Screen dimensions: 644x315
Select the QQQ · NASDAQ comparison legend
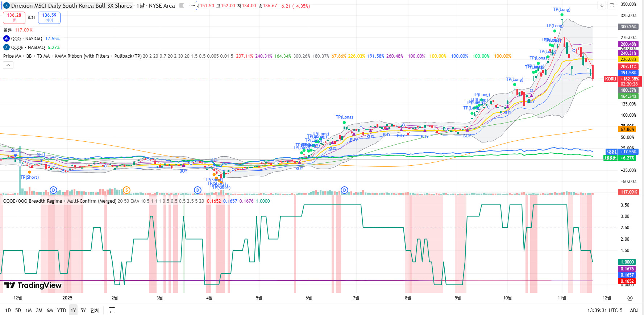point(27,38)
